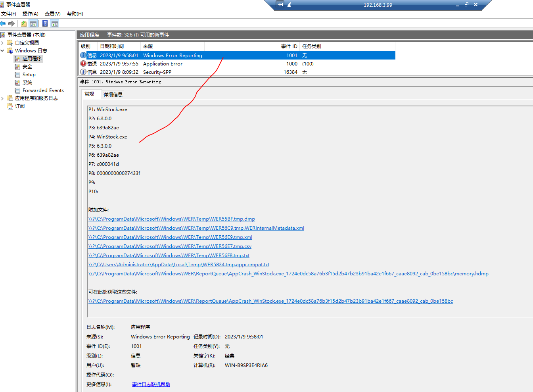This screenshot has width=533, height=392.
Task: Collapse the Windows 日志 tree node
Action: [x=2, y=51]
